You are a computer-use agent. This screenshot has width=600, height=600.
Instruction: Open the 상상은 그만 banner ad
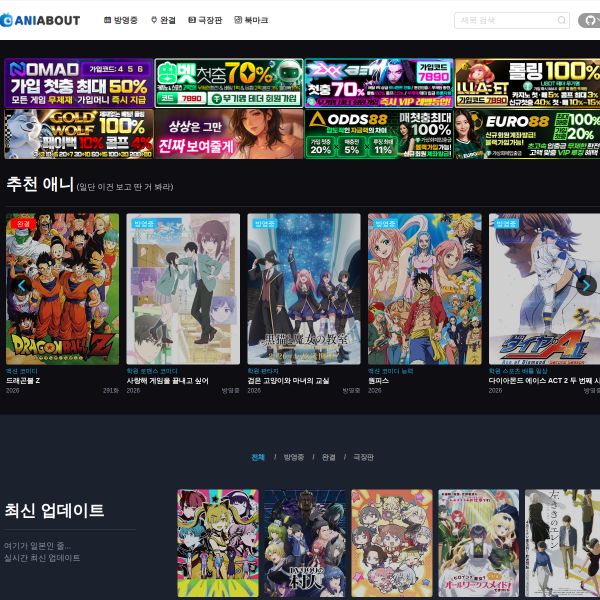tap(229, 134)
